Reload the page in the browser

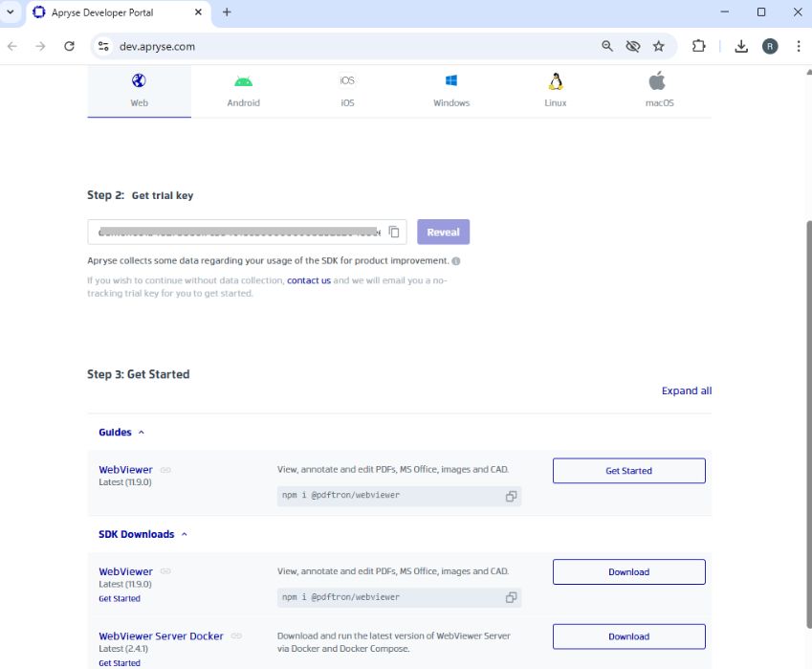(x=69, y=46)
